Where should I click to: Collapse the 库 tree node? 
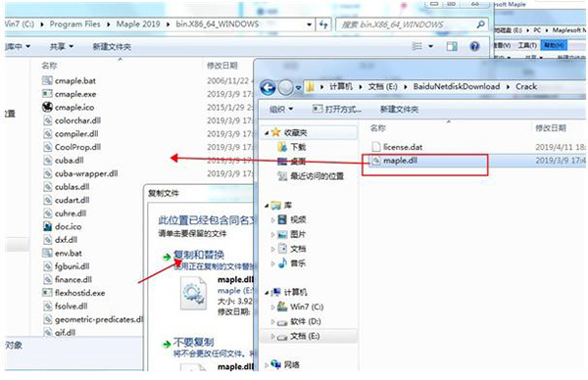pyautogui.click(x=267, y=206)
